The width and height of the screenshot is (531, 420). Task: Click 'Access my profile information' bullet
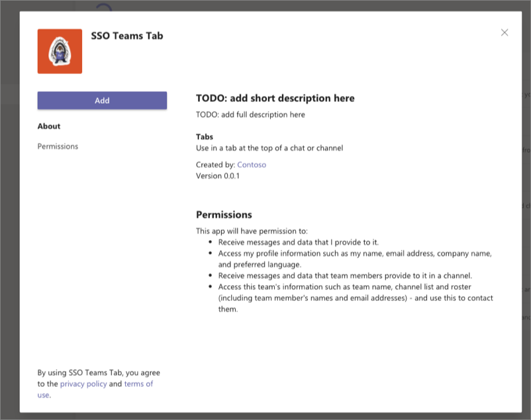(x=355, y=259)
